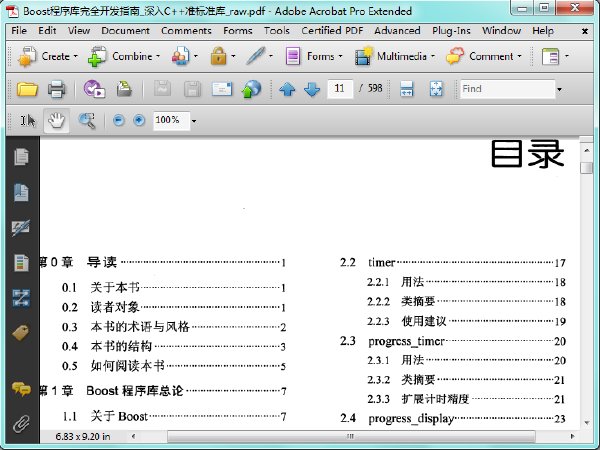Open the zoom percentage dropdown

(x=194, y=121)
